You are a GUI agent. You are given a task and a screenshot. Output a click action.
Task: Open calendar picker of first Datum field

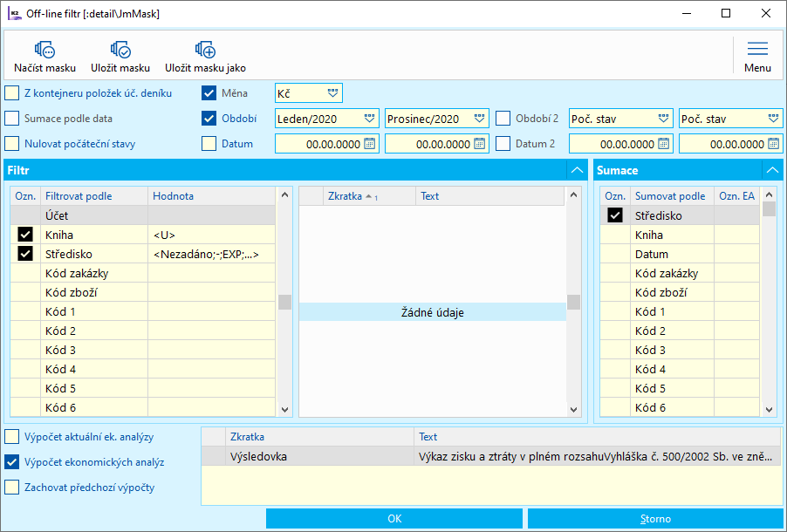click(x=369, y=144)
